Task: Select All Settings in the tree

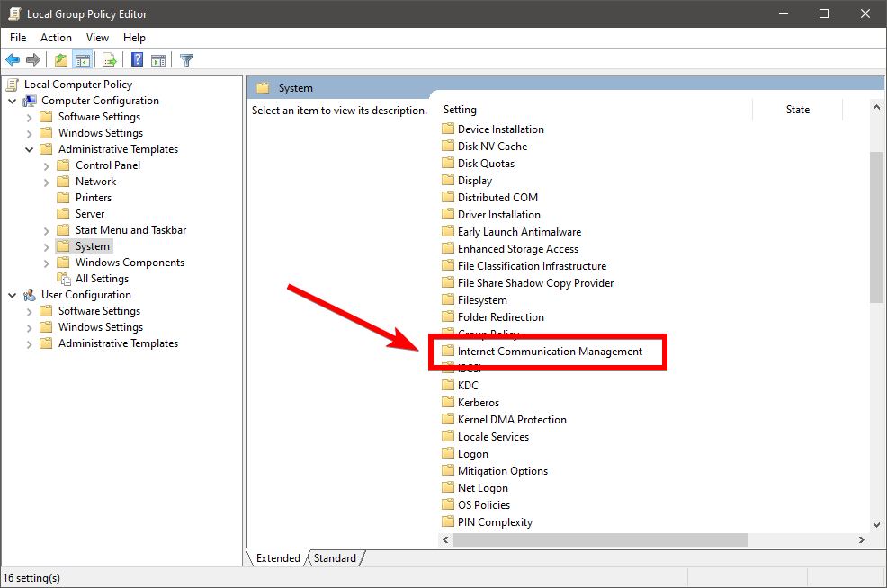Action: click(x=102, y=279)
